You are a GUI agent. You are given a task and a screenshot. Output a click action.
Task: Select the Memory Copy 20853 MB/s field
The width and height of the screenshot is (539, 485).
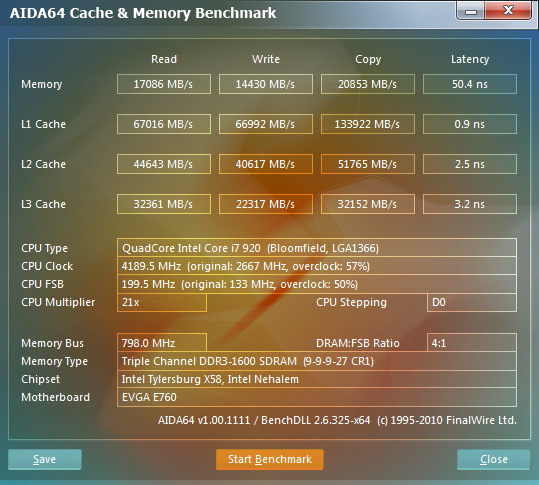coord(368,84)
